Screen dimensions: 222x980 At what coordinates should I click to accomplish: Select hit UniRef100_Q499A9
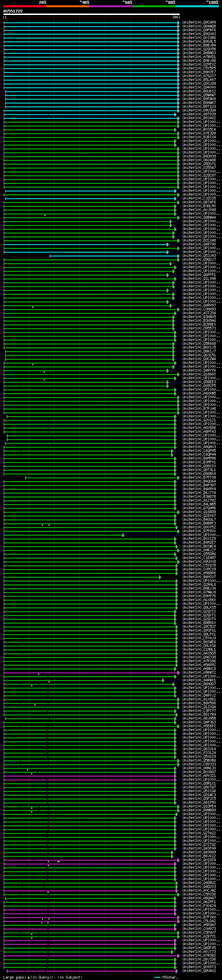pyautogui.click(x=199, y=852)
